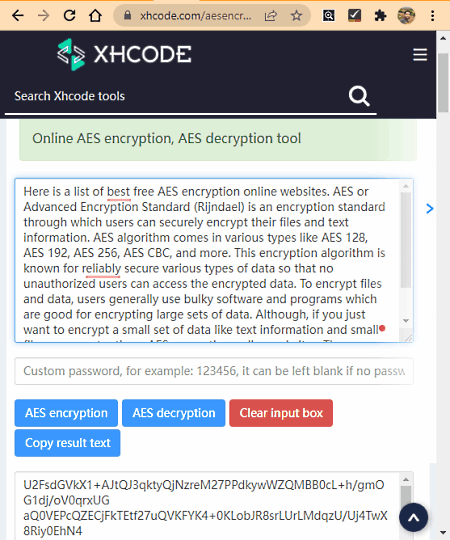This screenshot has height=540, width=450.
Task: Bookmark this page with the star icon
Action: pyautogui.click(x=296, y=16)
